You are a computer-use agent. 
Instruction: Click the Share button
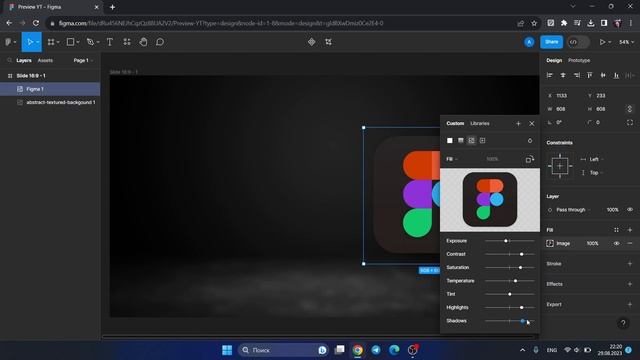click(551, 42)
